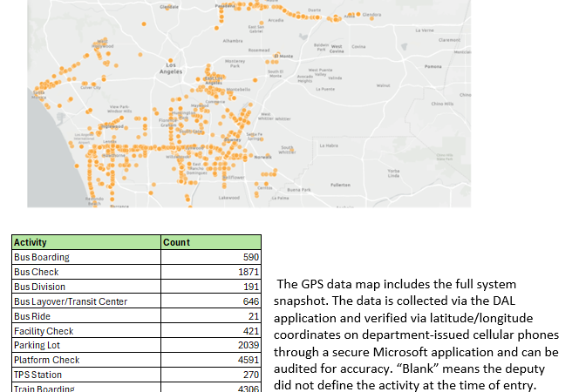
Task: Click the Lakewood label on map
Action: click(229, 198)
